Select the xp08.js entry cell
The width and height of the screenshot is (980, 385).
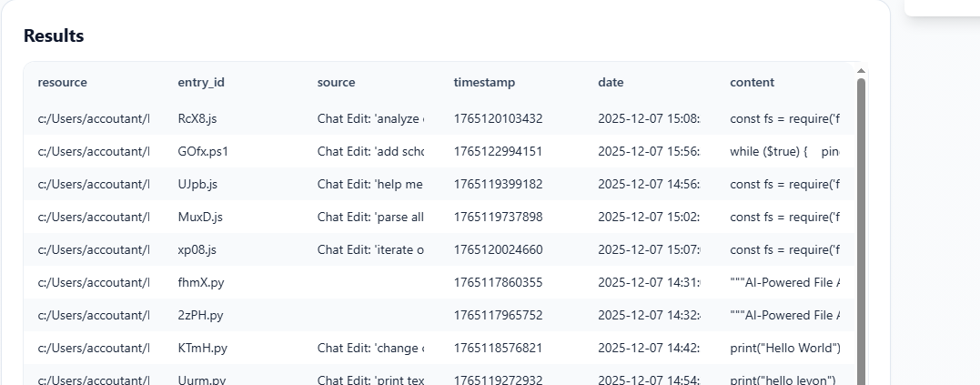coord(197,249)
